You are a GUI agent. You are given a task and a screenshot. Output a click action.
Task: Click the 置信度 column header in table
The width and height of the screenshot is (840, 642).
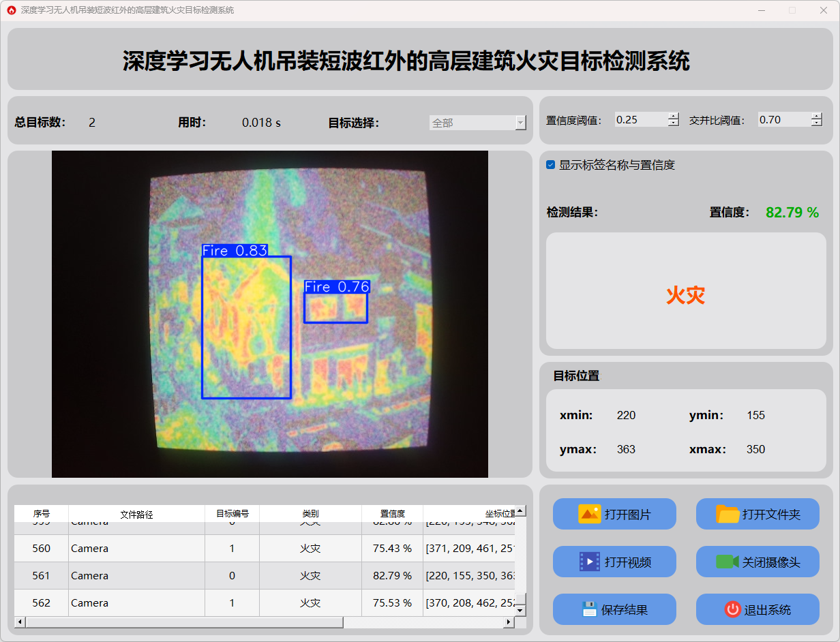(x=392, y=514)
